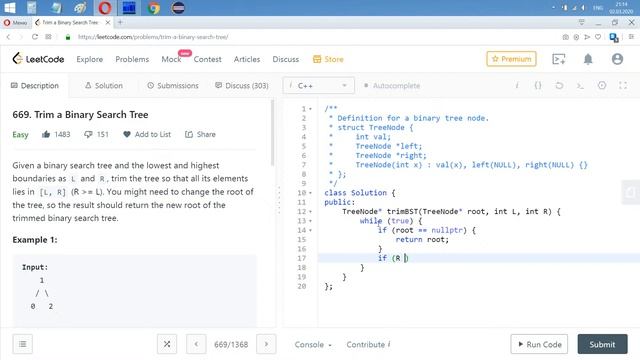
Task: Go to next problem arrow
Action: click(266, 344)
